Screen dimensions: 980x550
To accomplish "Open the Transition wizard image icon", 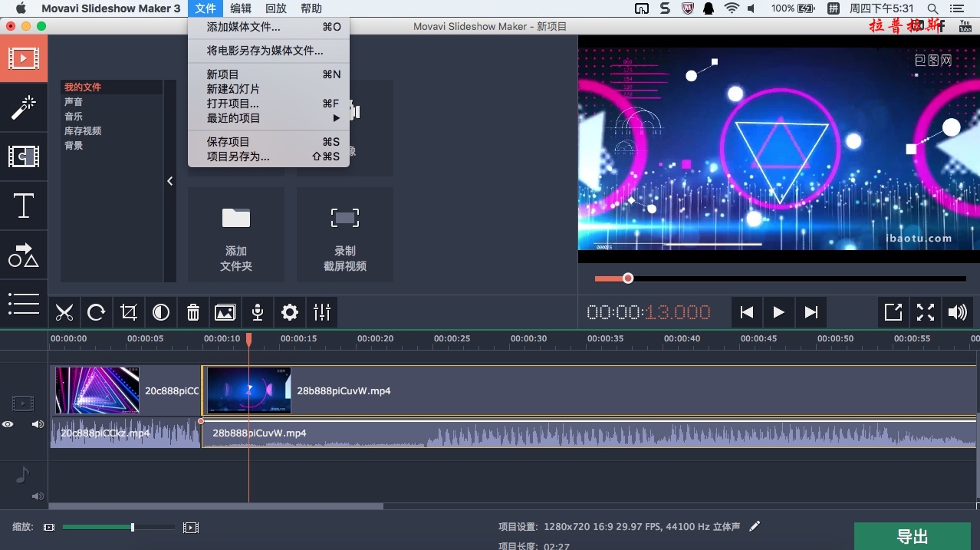I will (x=225, y=312).
